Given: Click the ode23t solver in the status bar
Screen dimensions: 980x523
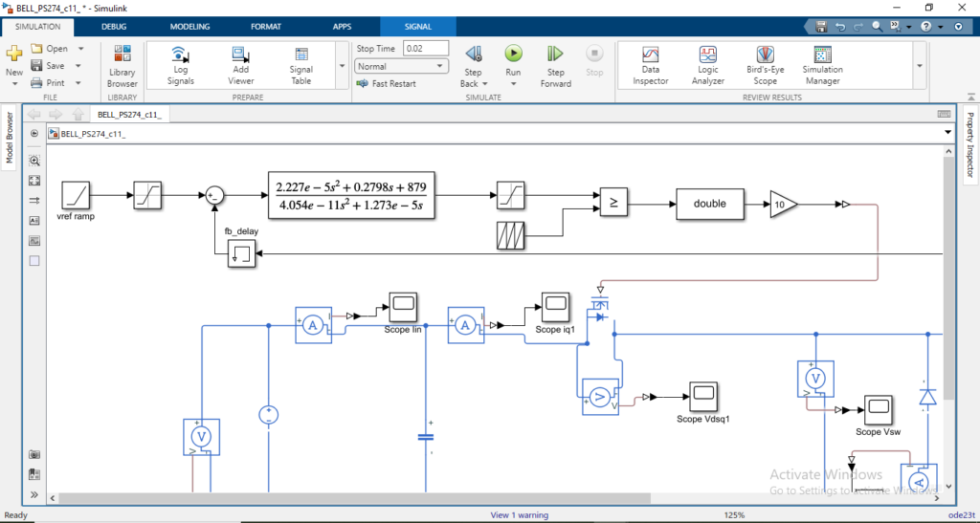Looking at the screenshot, I should 962,515.
